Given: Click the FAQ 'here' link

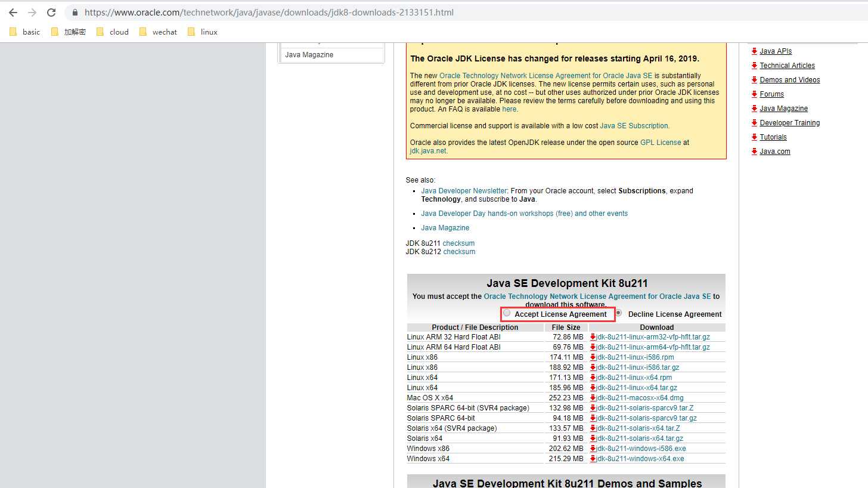Looking at the screenshot, I should point(509,109).
